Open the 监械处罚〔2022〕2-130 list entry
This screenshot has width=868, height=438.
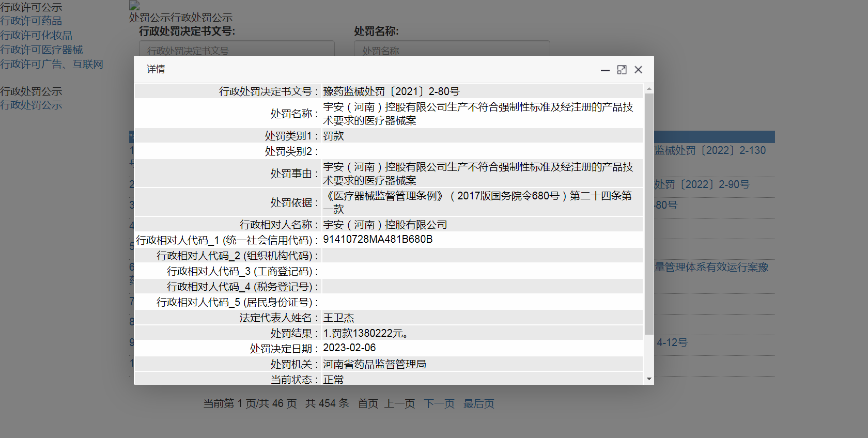coord(710,151)
